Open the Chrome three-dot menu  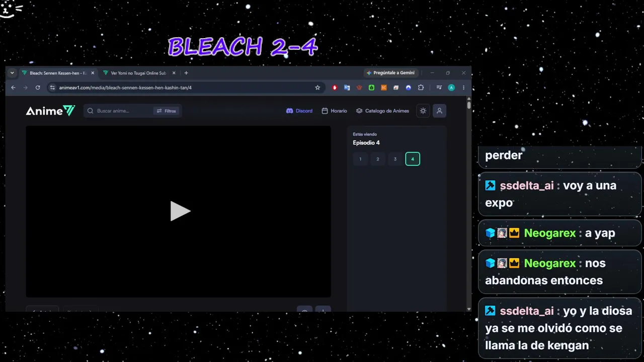(463, 87)
